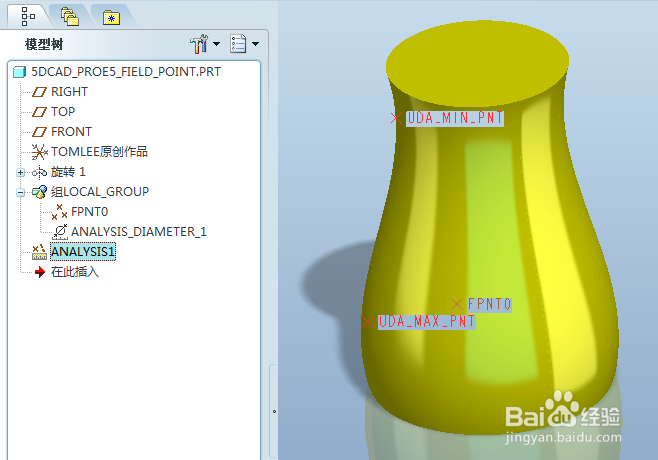
Task: Collapse the 组LOCAL_GROUP node
Action: 20,192
